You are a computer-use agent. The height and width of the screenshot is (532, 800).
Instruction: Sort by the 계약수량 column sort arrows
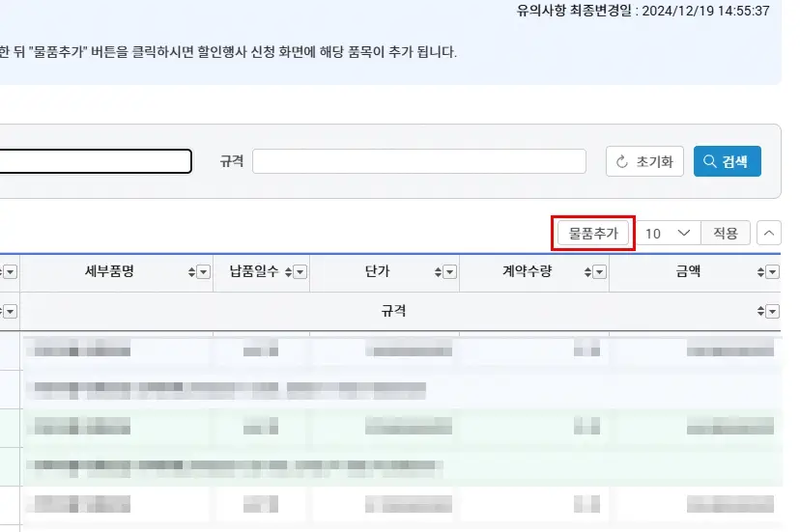588,273
